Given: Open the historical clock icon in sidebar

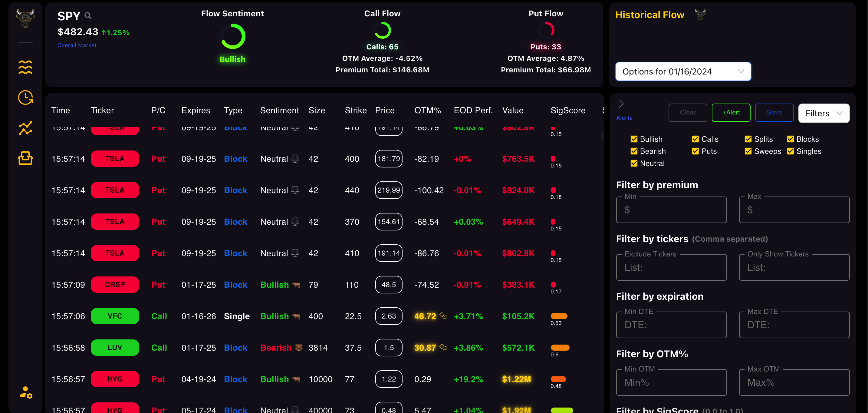Looking at the screenshot, I should [25, 97].
